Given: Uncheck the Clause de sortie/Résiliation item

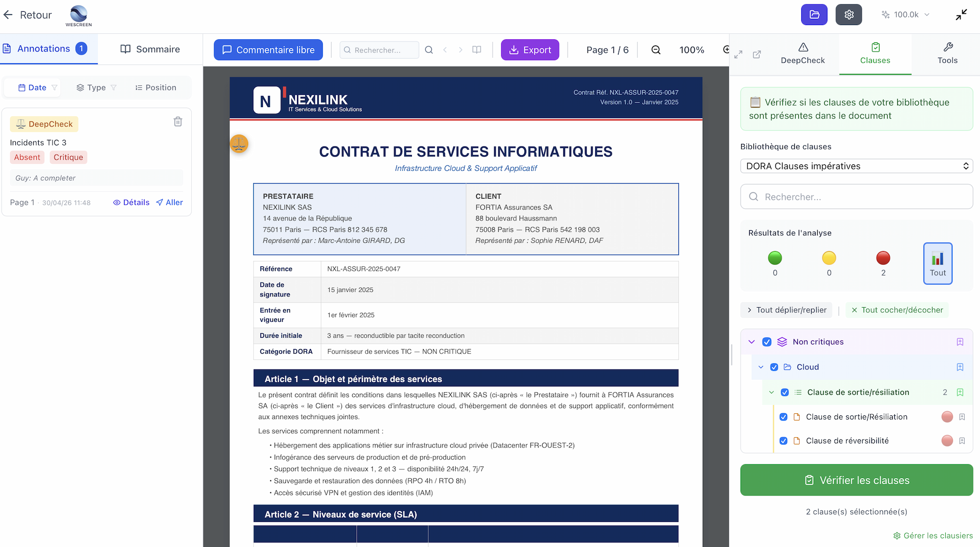Looking at the screenshot, I should (x=783, y=417).
